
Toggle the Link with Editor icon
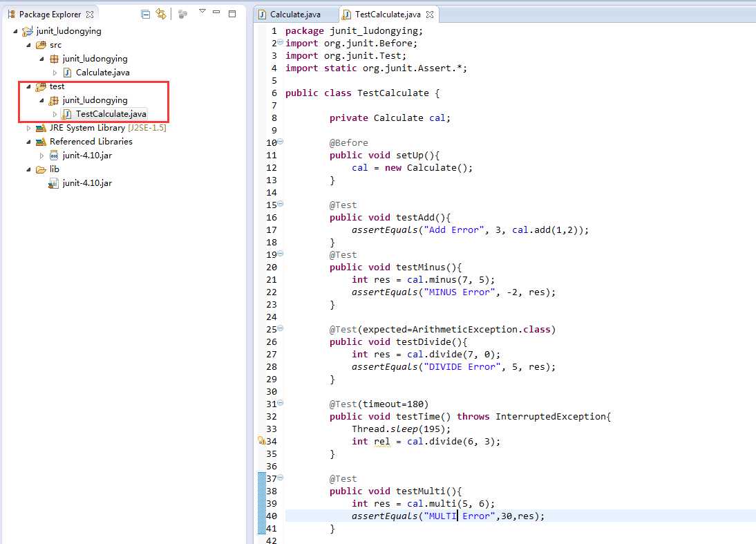click(161, 14)
